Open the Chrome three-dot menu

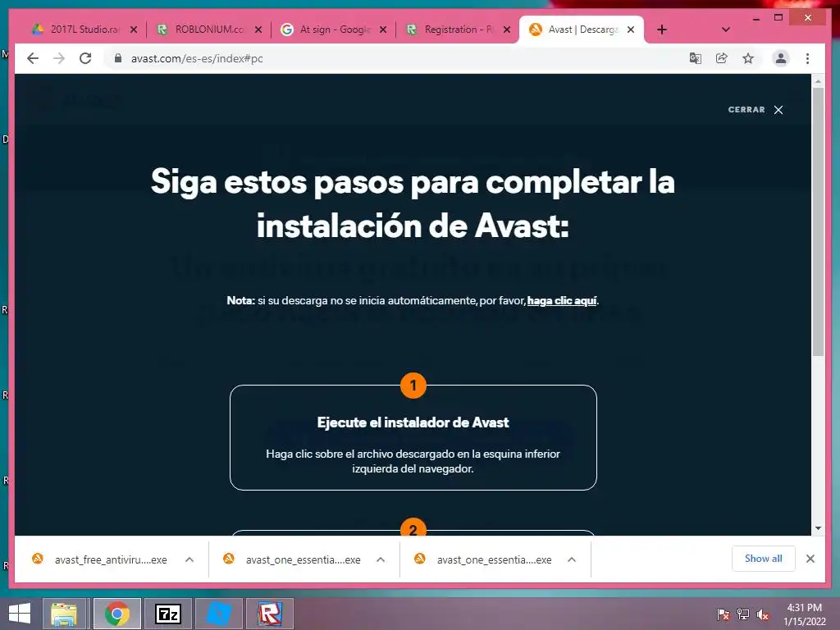[807, 58]
